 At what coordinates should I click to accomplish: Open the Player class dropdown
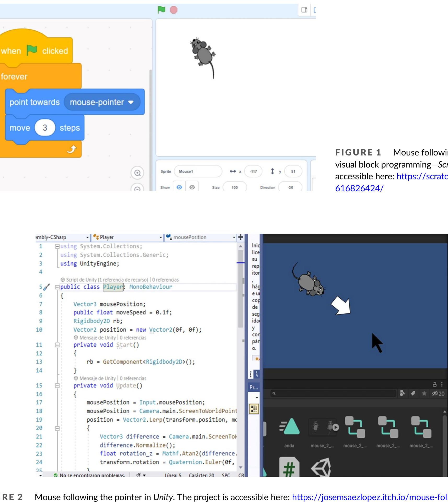(x=161, y=237)
